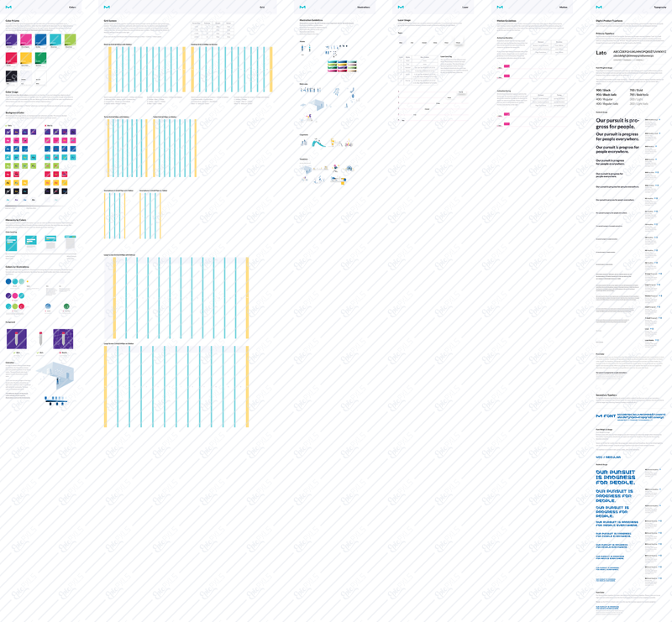Pick the large black Color Palette swatch

[x=11, y=76]
